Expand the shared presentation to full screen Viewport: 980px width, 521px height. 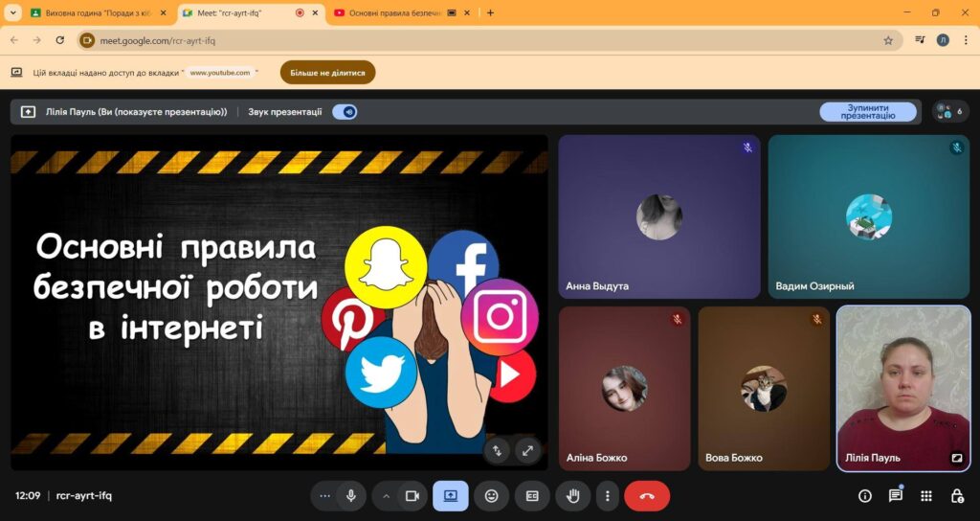point(527,449)
